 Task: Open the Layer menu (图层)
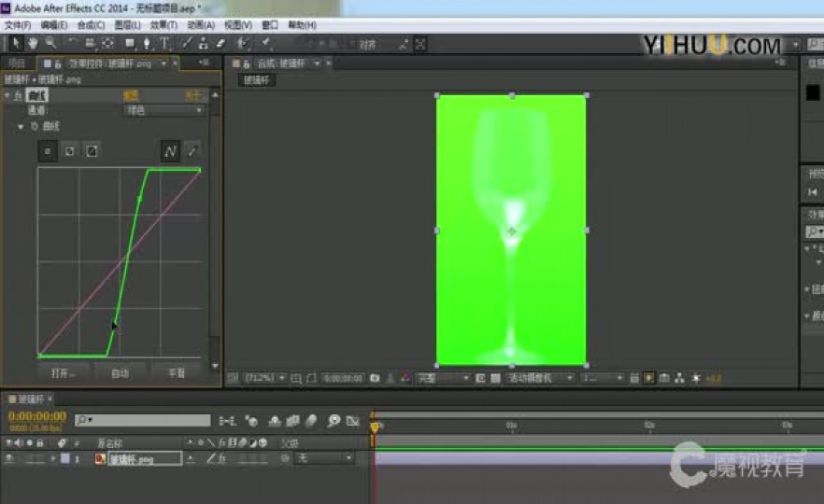pos(127,25)
